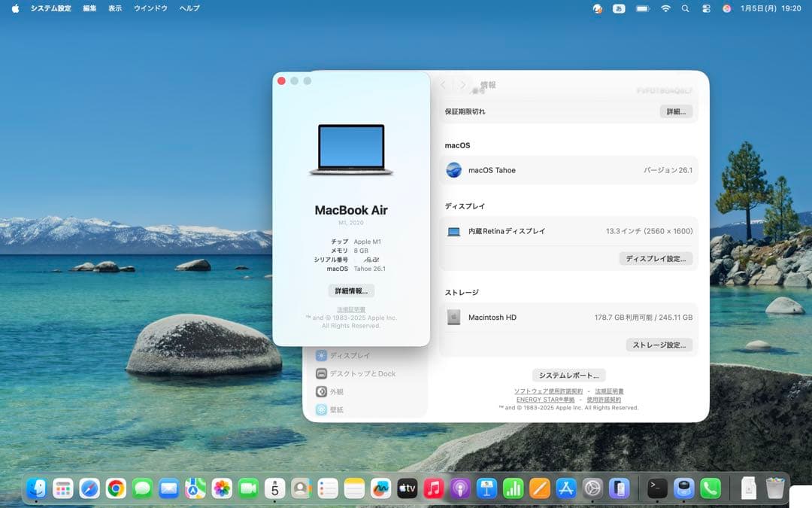This screenshot has width=812, height=508.
Task: Open Podcasts from the Dock
Action: pos(460,488)
